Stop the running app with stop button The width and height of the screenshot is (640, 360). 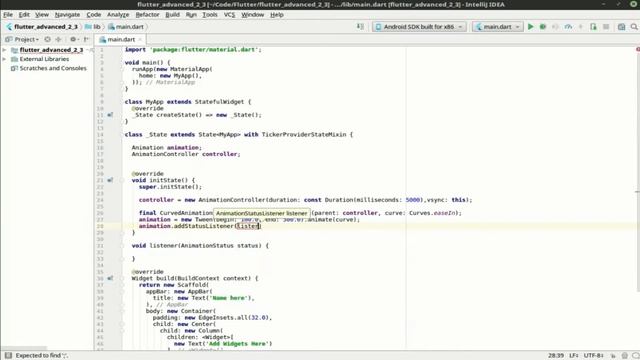click(606, 27)
